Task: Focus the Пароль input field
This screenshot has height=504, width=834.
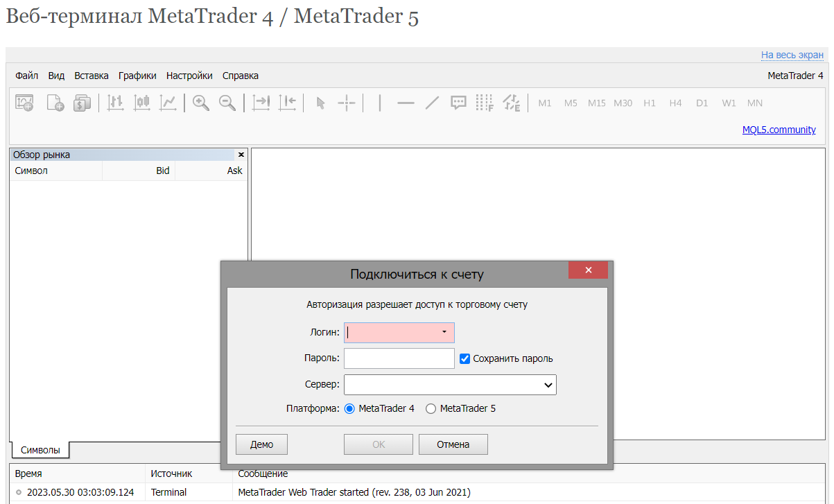Action: [399, 358]
